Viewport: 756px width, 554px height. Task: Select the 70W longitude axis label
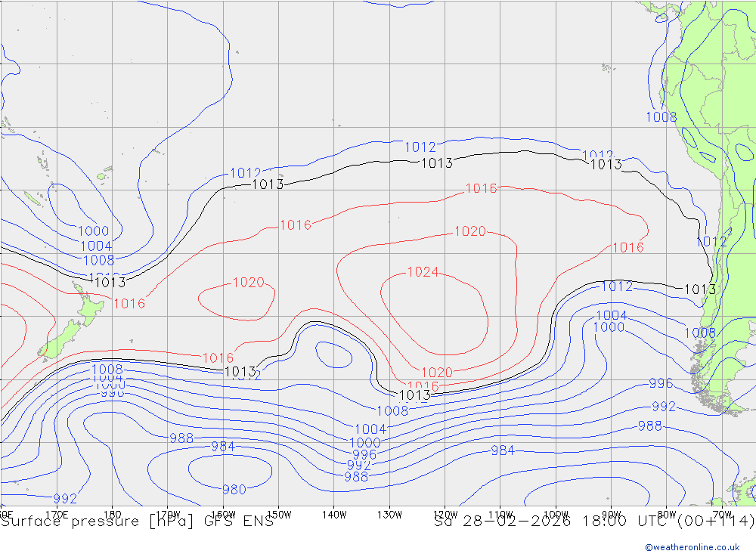[x=722, y=515]
